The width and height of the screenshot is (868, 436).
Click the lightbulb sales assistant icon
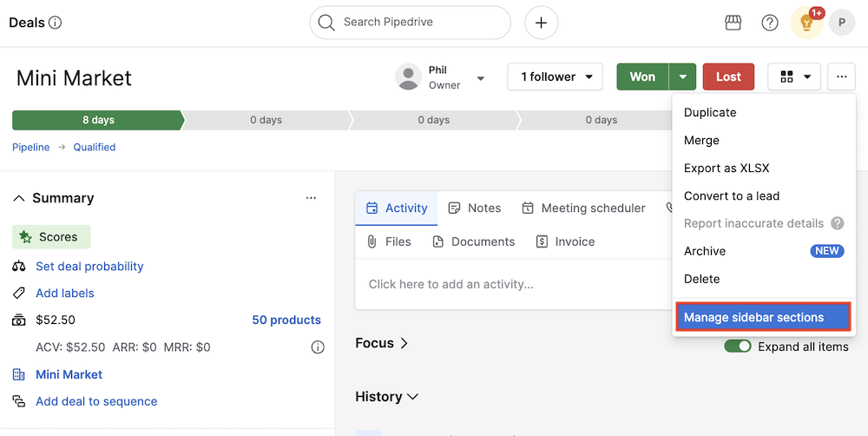[x=806, y=23]
